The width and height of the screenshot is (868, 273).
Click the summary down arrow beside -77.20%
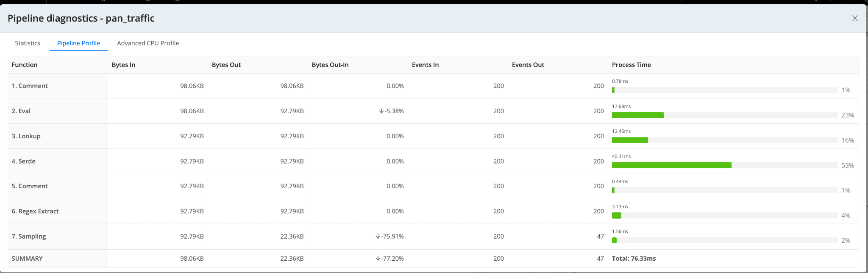tap(378, 259)
